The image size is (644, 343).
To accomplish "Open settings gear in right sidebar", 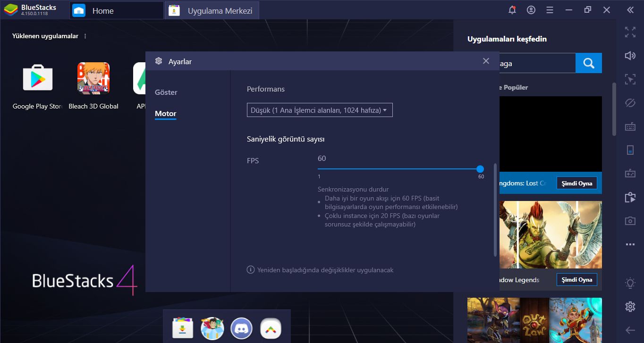I will click(x=630, y=307).
